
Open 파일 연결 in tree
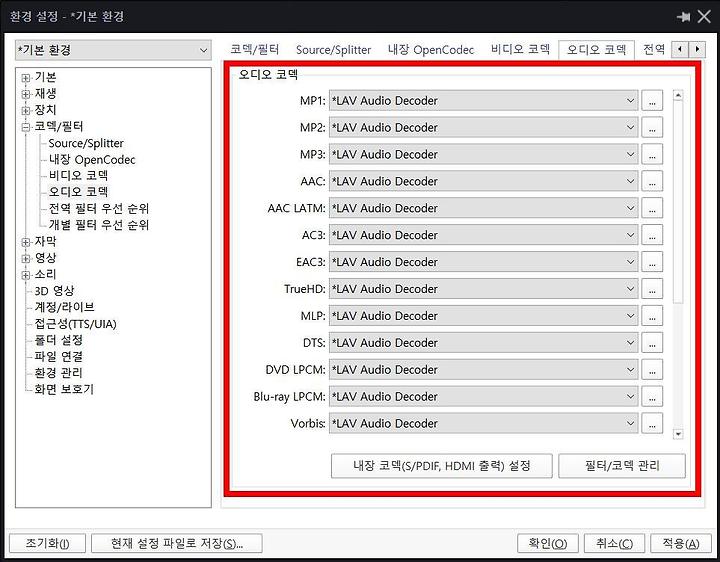pos(58,356)
